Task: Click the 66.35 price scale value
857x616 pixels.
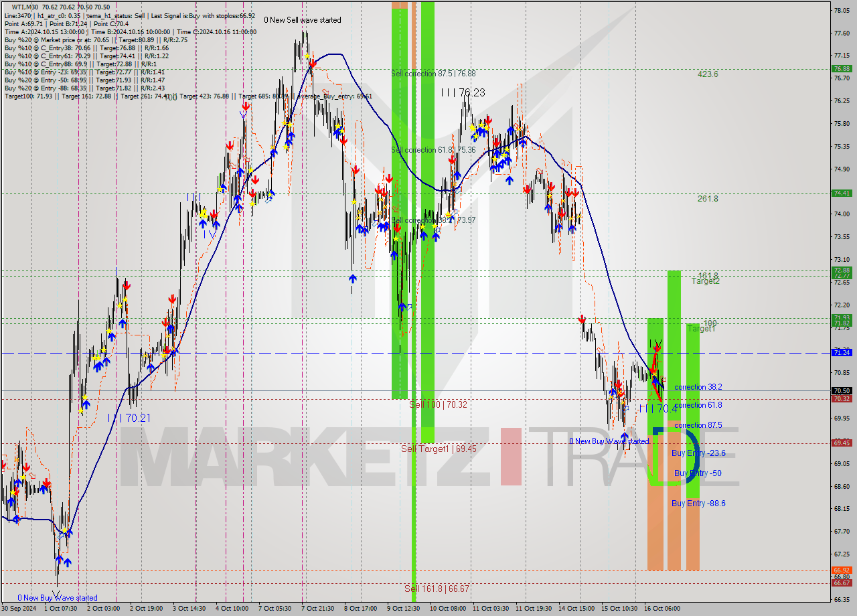Action: 842,599
